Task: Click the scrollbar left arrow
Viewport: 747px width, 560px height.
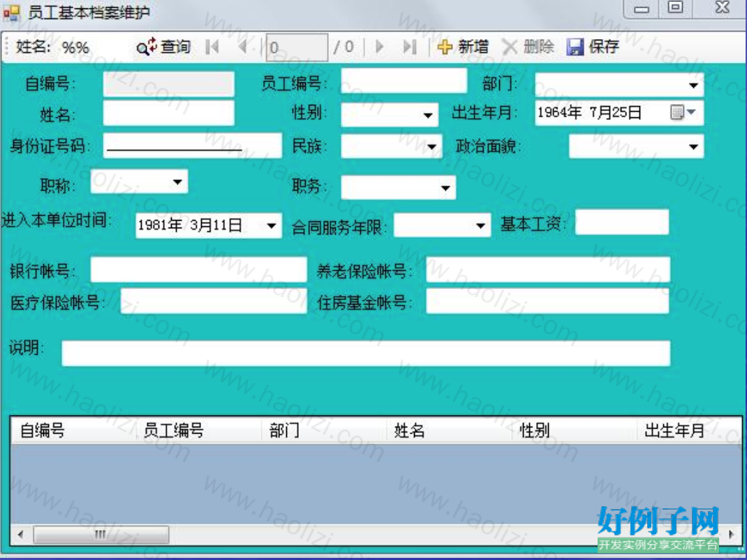Action: pos(20,534)
